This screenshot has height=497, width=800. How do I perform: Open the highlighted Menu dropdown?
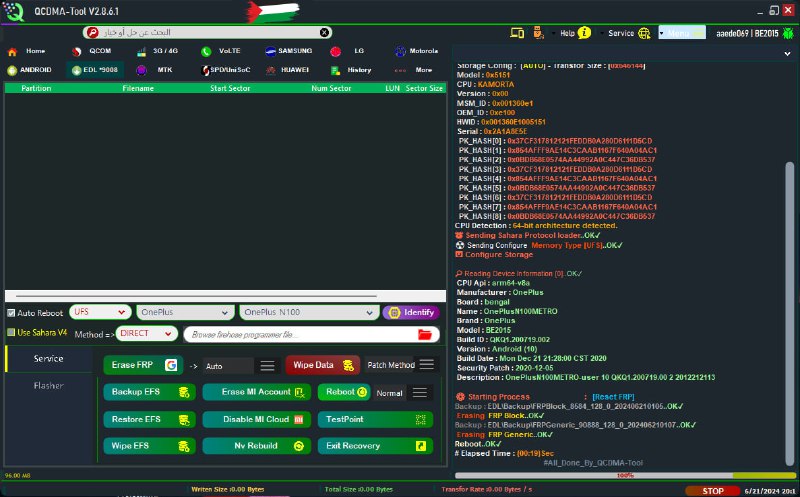pos(682,33)
